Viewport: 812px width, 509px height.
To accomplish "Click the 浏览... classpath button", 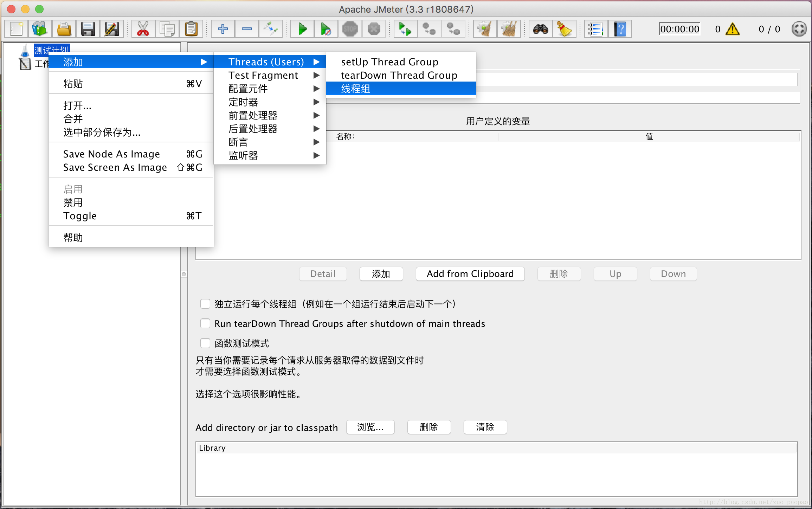I will click(370, 427).
